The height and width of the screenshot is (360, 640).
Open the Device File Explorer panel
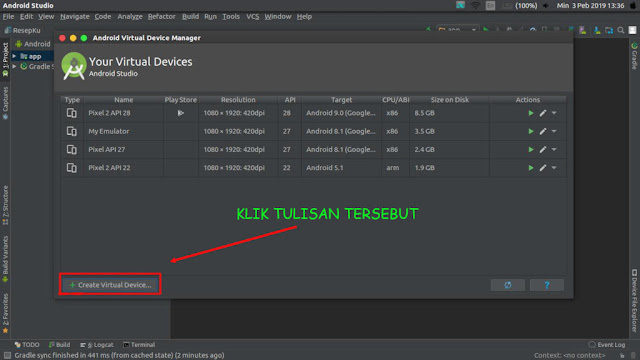[634, 300]
